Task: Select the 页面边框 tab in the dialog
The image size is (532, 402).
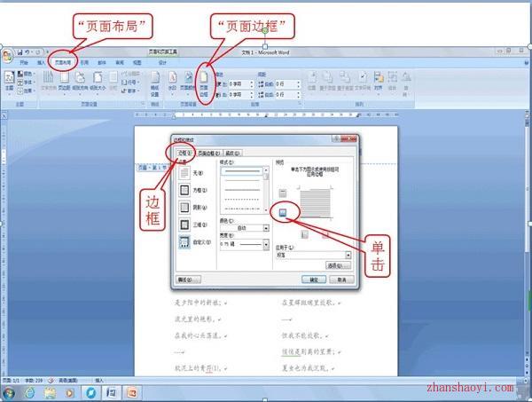Action: 208,154
